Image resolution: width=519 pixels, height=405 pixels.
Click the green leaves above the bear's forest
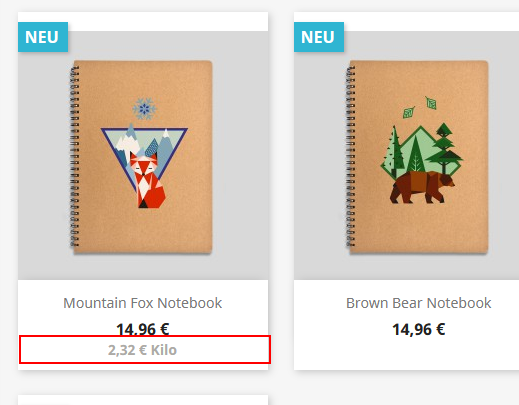(x=420, y=108)
